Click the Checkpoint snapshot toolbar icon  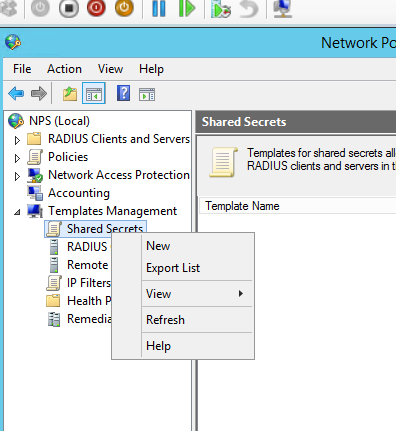[221, 9]
